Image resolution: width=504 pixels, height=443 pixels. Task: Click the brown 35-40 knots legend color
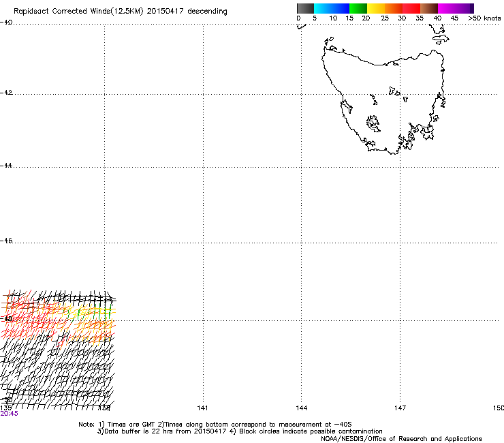tap(429, 8)
